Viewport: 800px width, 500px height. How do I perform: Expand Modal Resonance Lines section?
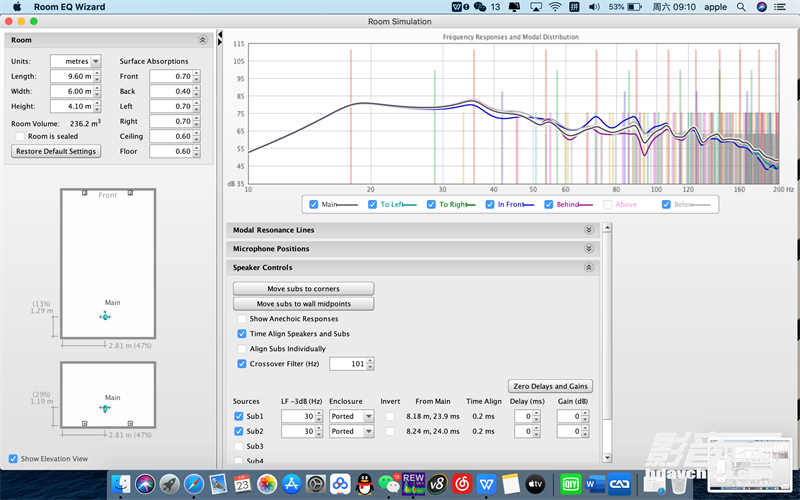click(589, 230)
